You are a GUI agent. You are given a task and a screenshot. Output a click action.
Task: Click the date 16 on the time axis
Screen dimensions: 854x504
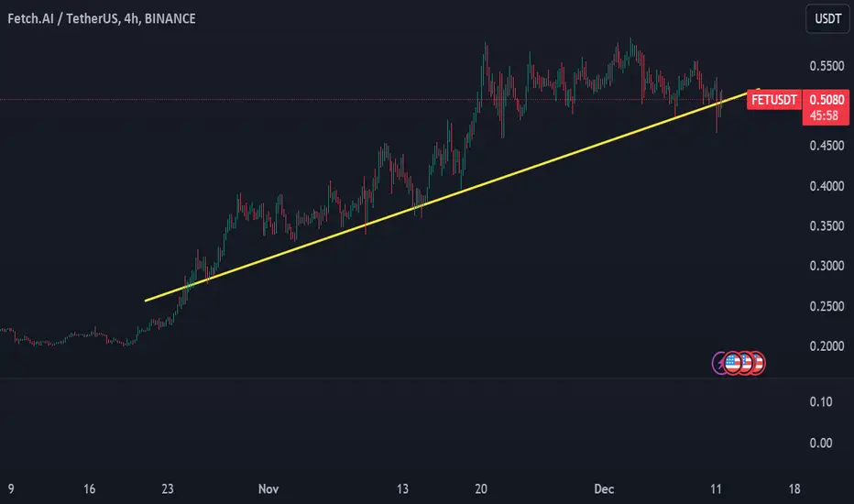point(89,488)
